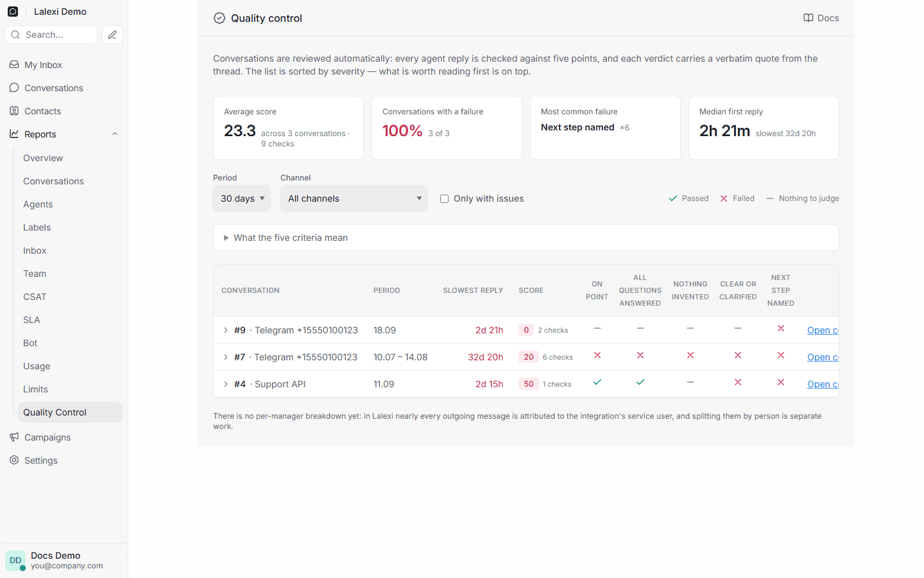
Task: Click the Contacts address book icon
Action: point(14,111)
